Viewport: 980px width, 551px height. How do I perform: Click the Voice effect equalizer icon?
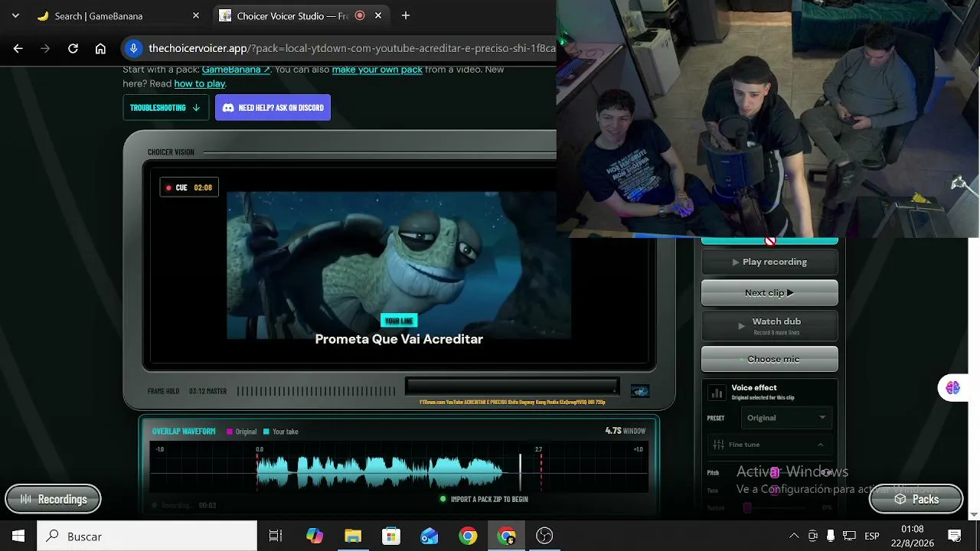(x=717, y=393)
